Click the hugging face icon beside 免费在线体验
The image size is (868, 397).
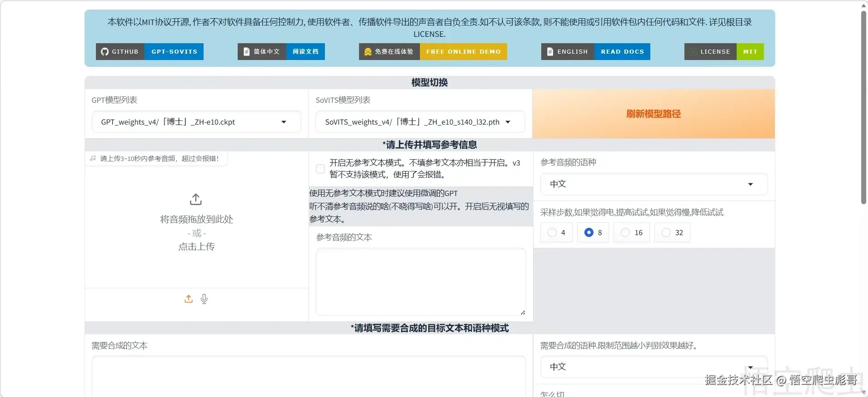click(368, 52)
